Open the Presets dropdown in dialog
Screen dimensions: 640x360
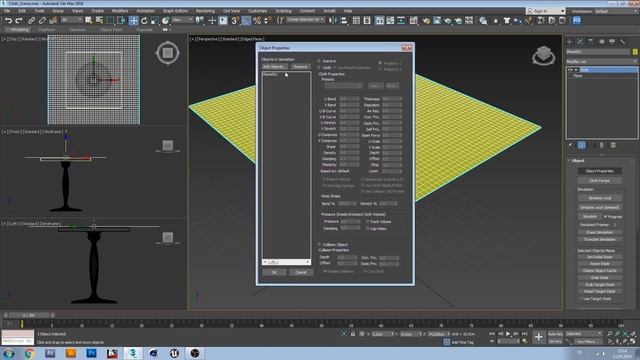343,86
